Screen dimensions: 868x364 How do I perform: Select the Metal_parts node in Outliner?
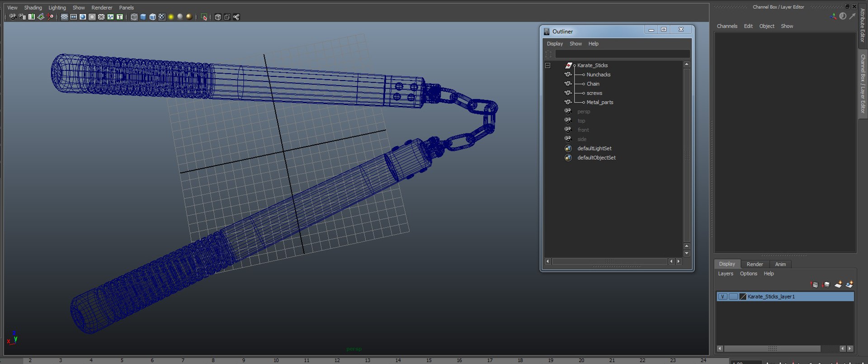[599, 102]
